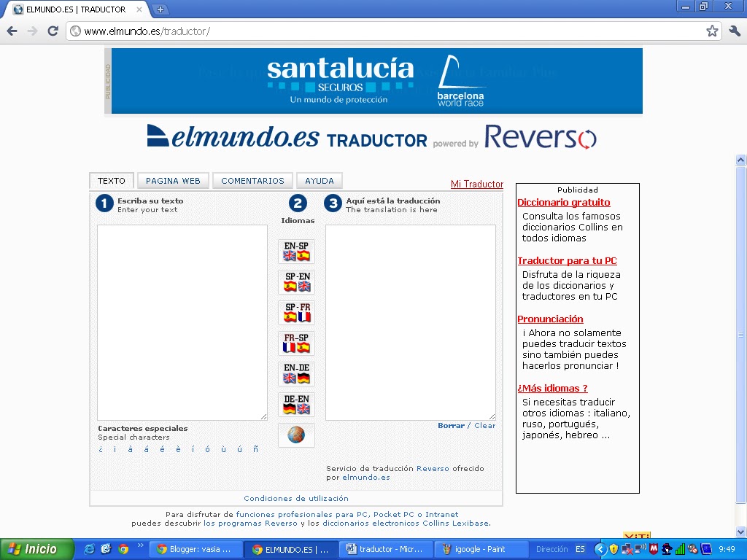747x560 pixels.
Task: Click the security shield tray icon
Action: tap(614, 549)
